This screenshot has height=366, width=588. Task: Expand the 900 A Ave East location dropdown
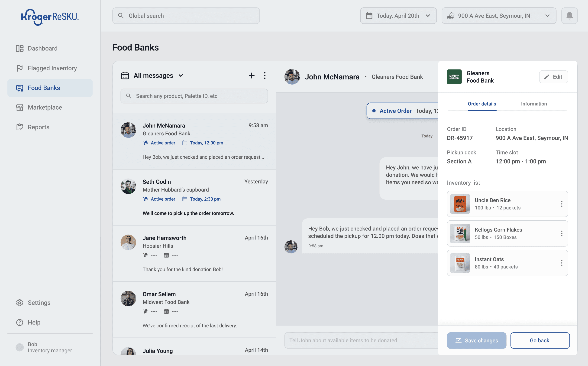click(x=499, y=16)
